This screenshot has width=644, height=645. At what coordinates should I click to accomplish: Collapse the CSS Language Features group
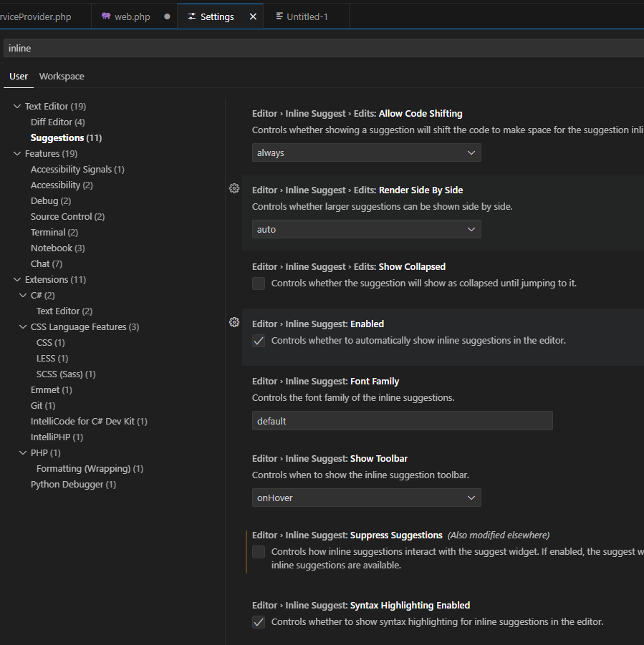point(23,326)
